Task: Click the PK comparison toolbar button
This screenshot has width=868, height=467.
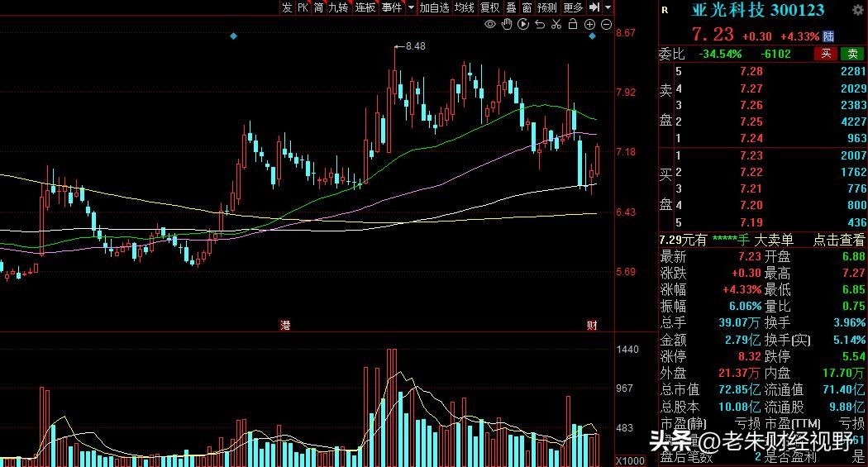Action: (x=303, y=7)
